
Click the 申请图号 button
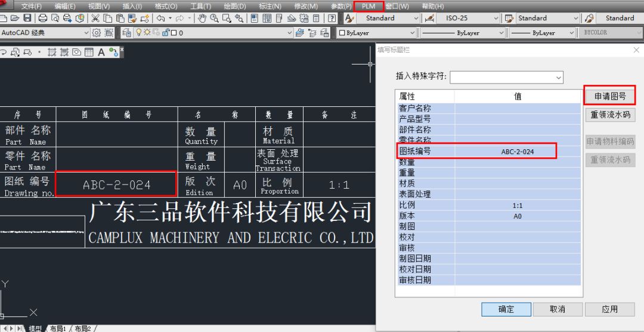tap(610, 96)
